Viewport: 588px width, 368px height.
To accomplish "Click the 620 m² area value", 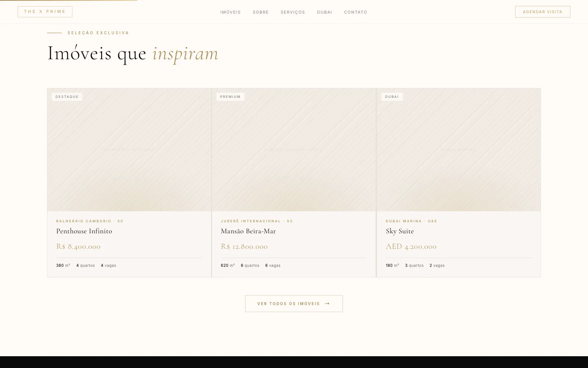I will tap(228, 265).
